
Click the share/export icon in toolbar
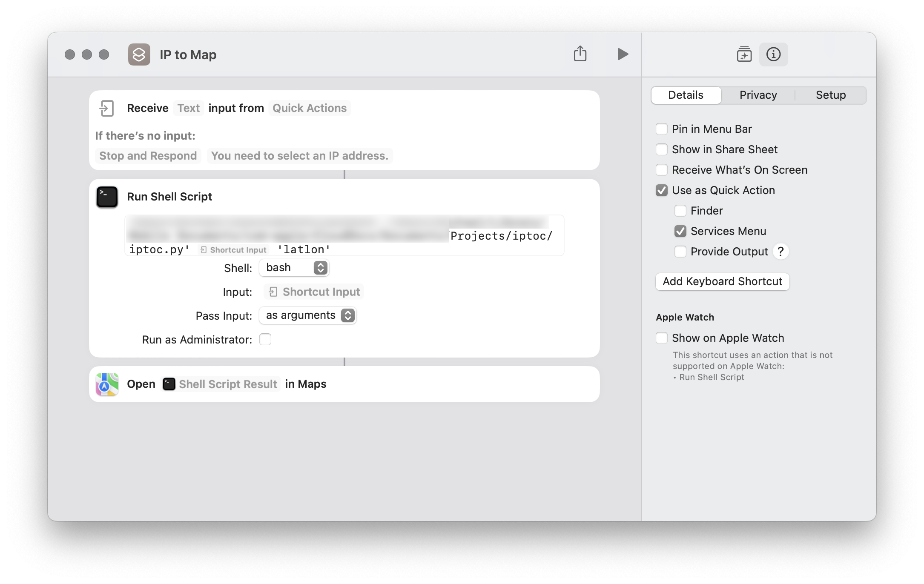tap(580, 54)
